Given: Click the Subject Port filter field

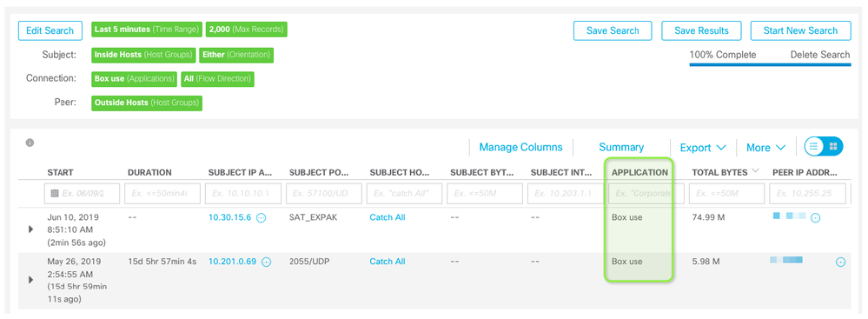Looking at the screenshot, I should [x=324, y=194].
